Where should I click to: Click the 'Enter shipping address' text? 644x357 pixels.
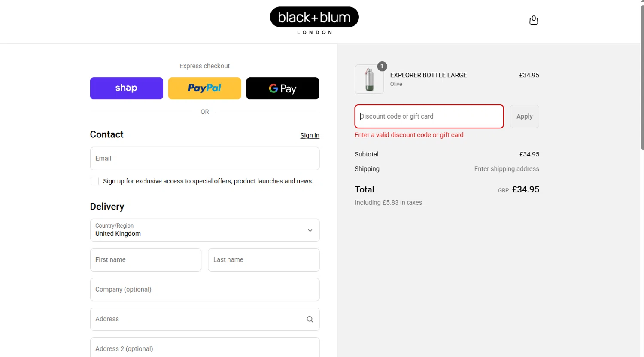coord(506,169)
